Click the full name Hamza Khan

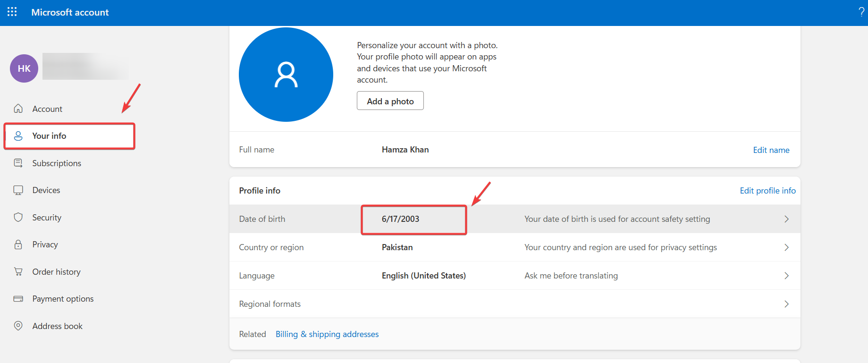pyautogui.click(x=405, y=150)
